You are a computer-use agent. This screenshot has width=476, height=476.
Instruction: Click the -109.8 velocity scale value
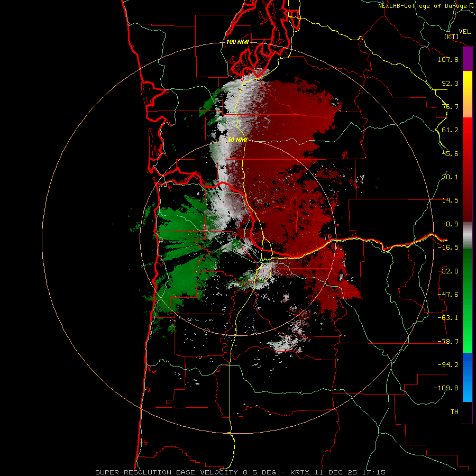[446, 388]
